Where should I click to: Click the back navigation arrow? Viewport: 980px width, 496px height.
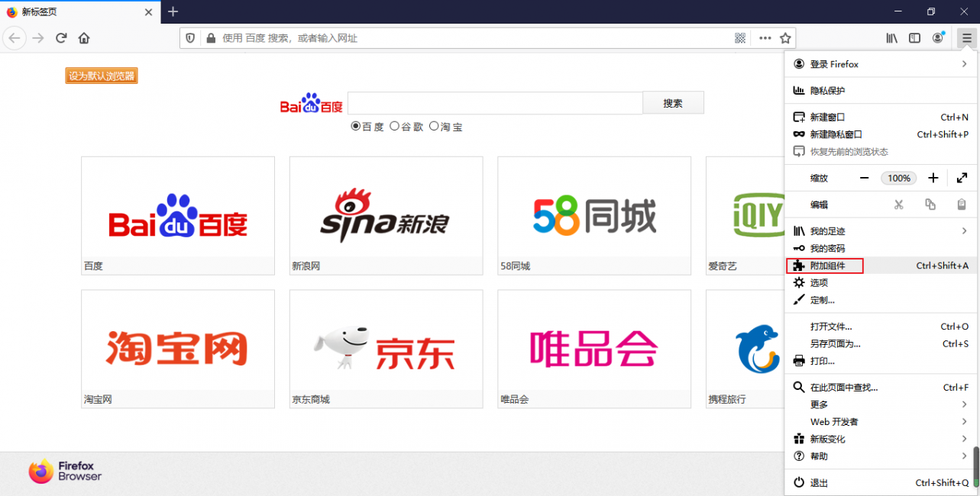point(15,38)
